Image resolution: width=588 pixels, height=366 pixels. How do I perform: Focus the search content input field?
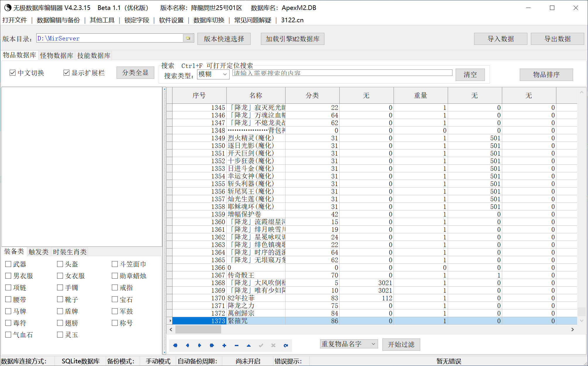click(x=342, y=73)
